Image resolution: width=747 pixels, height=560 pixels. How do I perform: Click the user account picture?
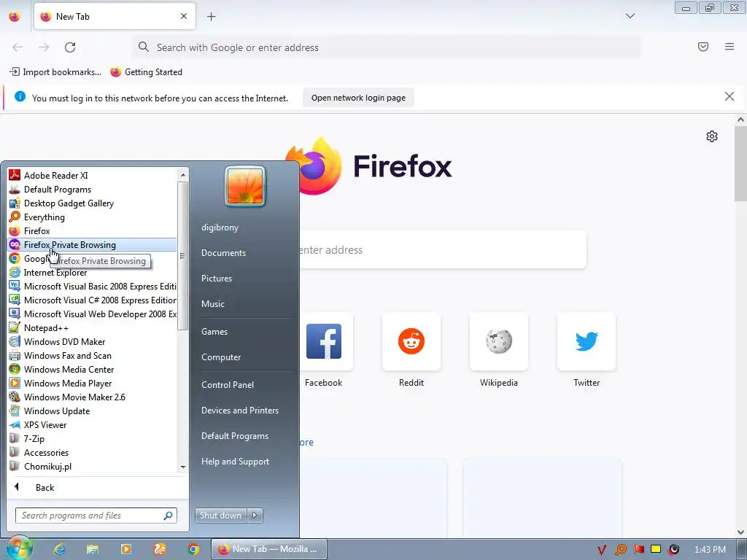(x=245, y=186)
